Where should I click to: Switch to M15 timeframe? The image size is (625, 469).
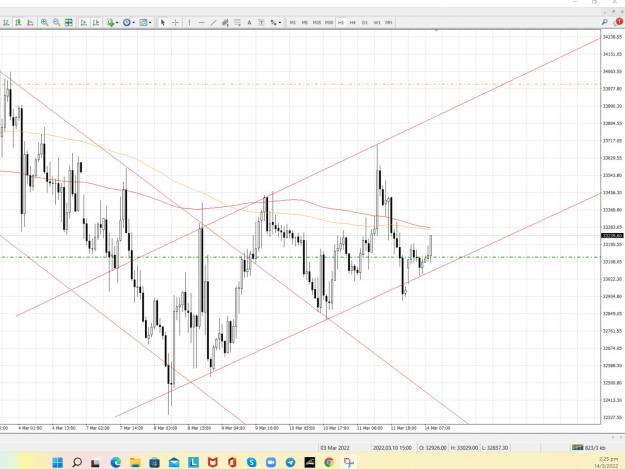coord(316,23)
